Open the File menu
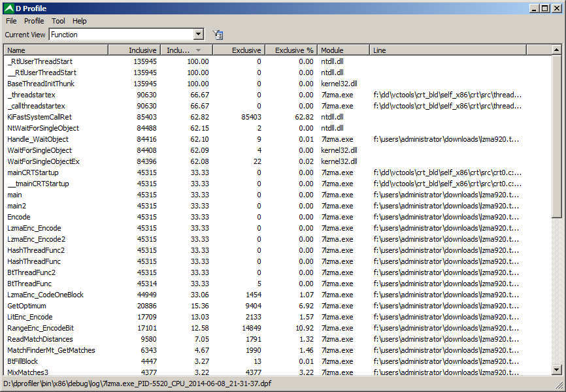 coord(11,21)
